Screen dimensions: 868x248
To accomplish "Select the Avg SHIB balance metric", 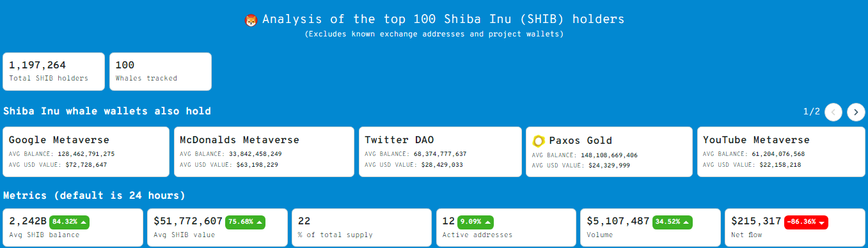I will pyautogui.click(x=73, y=228).
